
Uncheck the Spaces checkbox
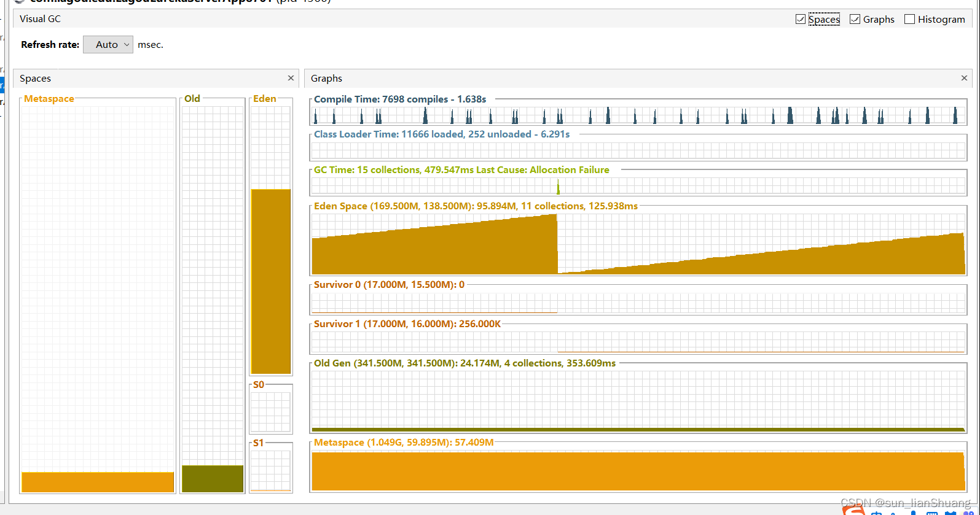(800, 19)
